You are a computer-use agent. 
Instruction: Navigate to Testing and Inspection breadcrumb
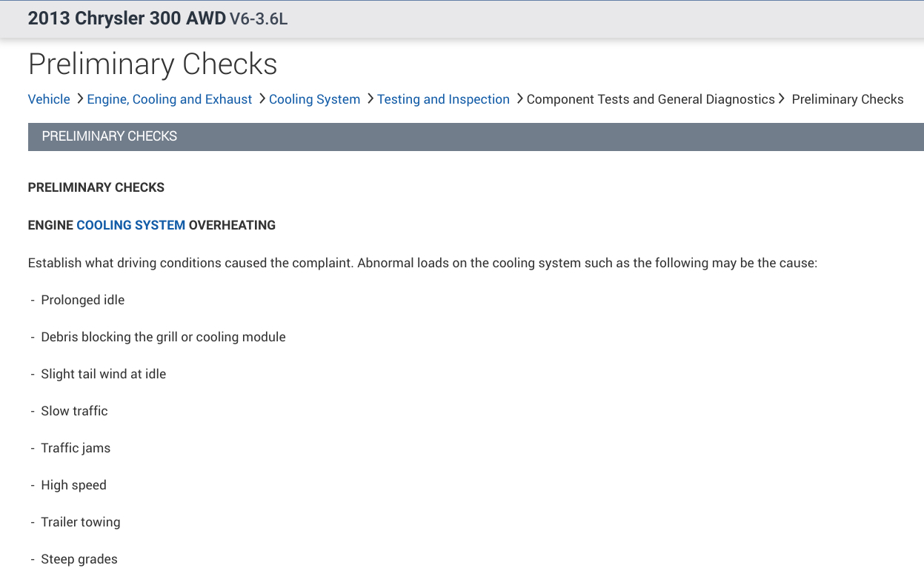443,99
